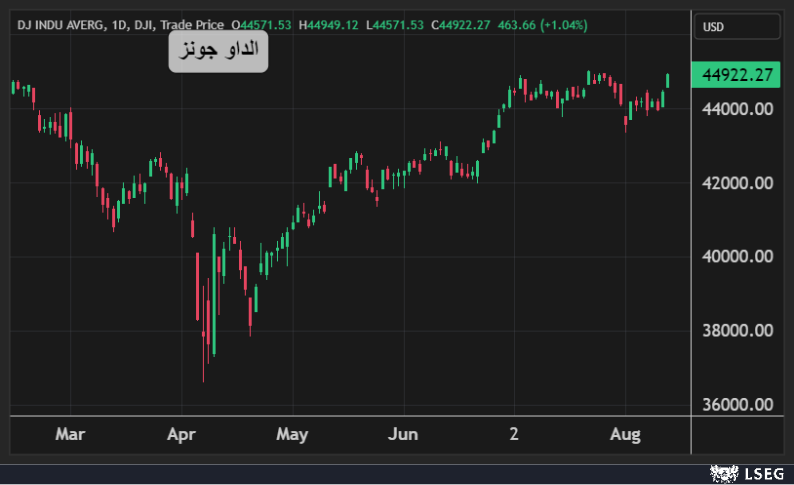Click the 42000.00 price axis label
Image resolution: width=794 pixels, height=485 pixels.
738,183
